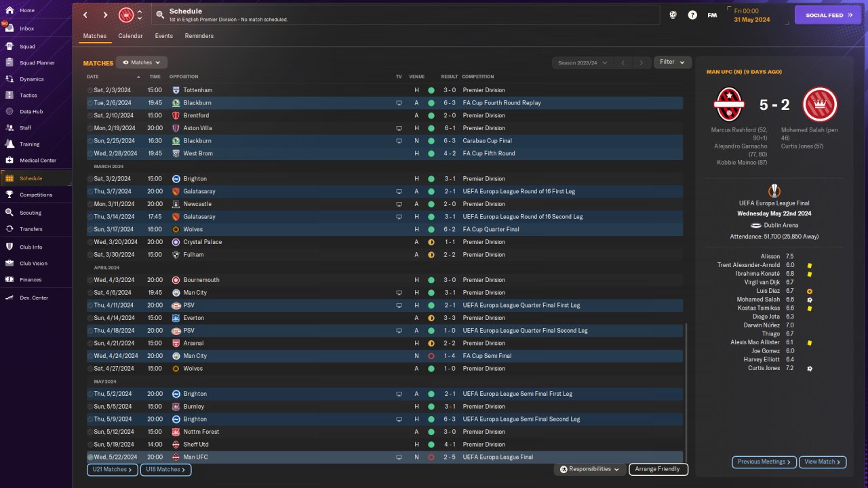Image resolution: width=868 pixels, height=488 pixels.
Task: Switch to the Reminders tab
Action: coord(199,36)
